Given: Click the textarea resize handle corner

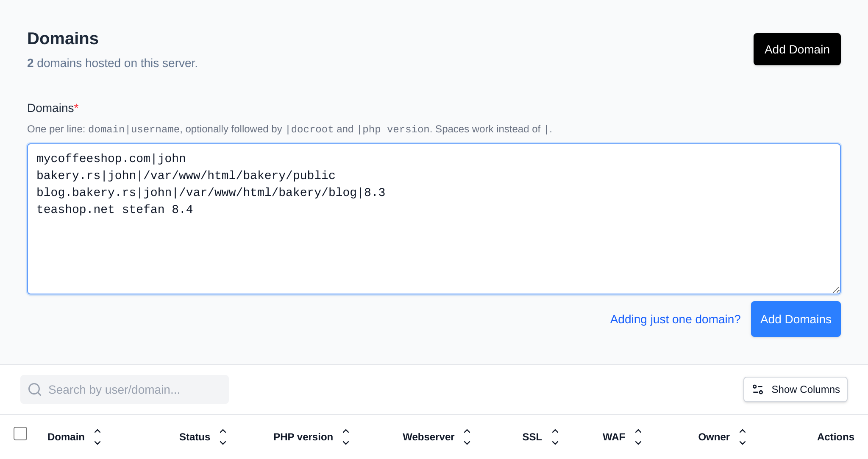Looking at the screenshot, I should (x=836, y=289).
